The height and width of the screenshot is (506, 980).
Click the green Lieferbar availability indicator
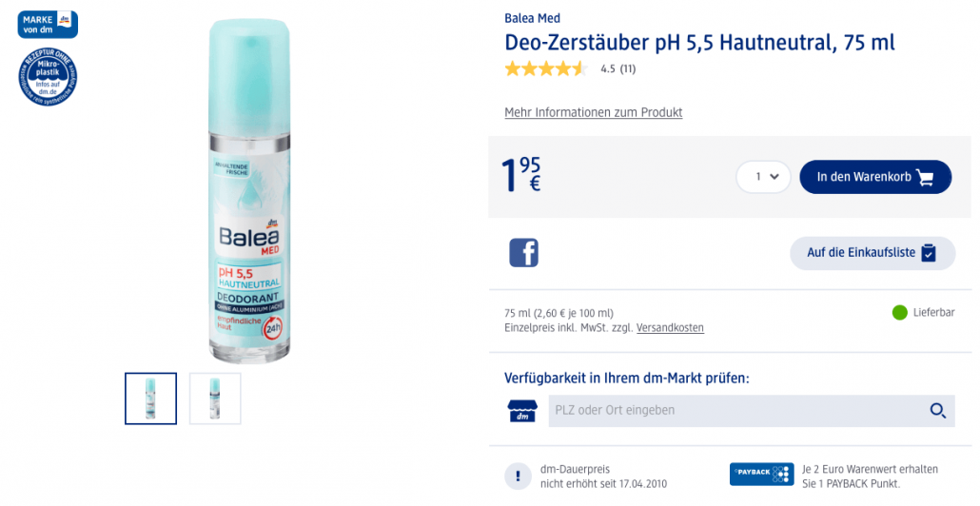[x=899, y=312]
